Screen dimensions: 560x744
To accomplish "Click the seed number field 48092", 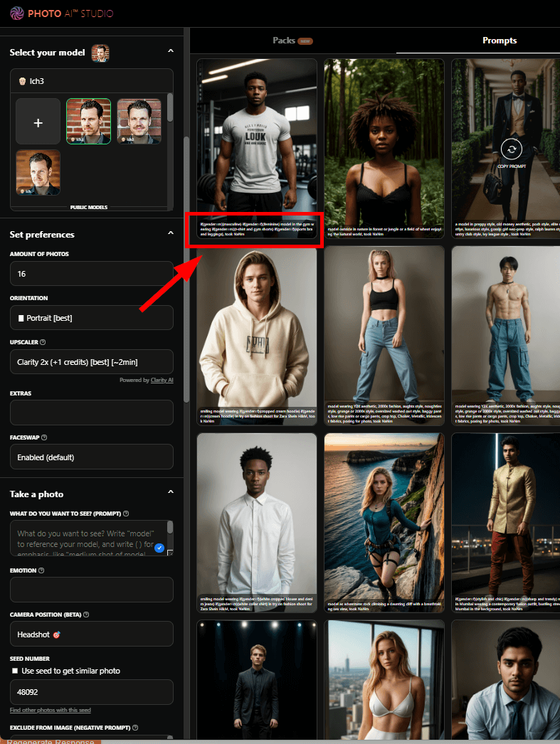I will coord(92,692).
